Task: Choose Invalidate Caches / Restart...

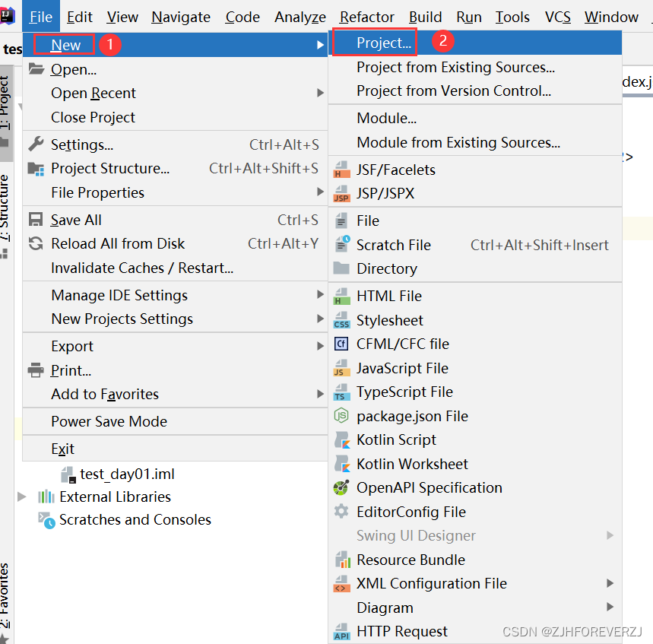Action: (175, 268)
